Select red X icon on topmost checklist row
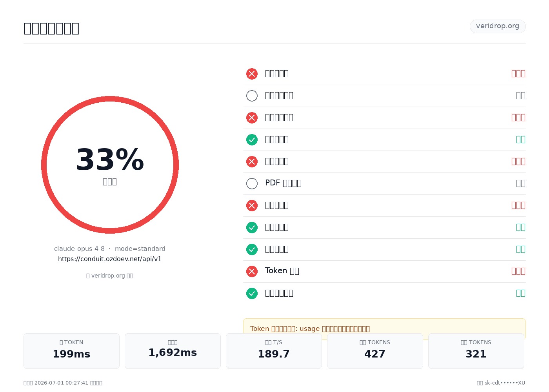 tap(252, 74)
